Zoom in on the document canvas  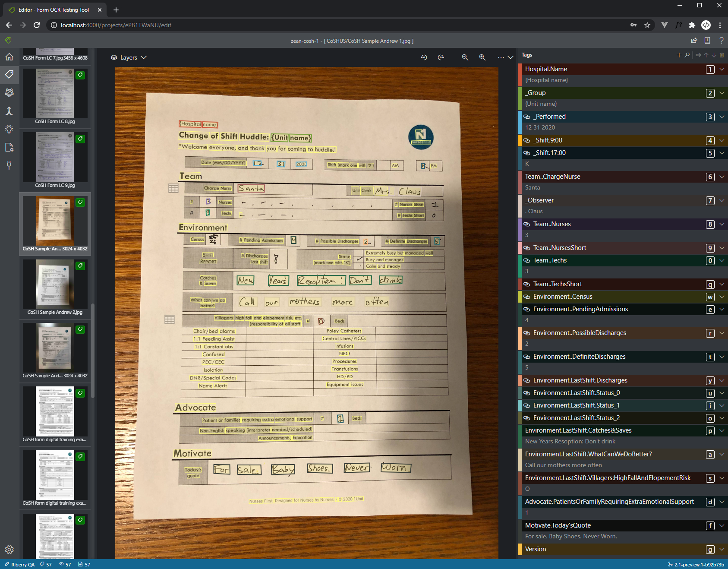tap(482, 57)
